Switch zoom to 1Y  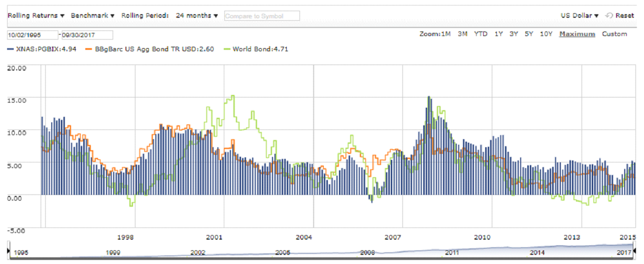click(x=498, y=34)
